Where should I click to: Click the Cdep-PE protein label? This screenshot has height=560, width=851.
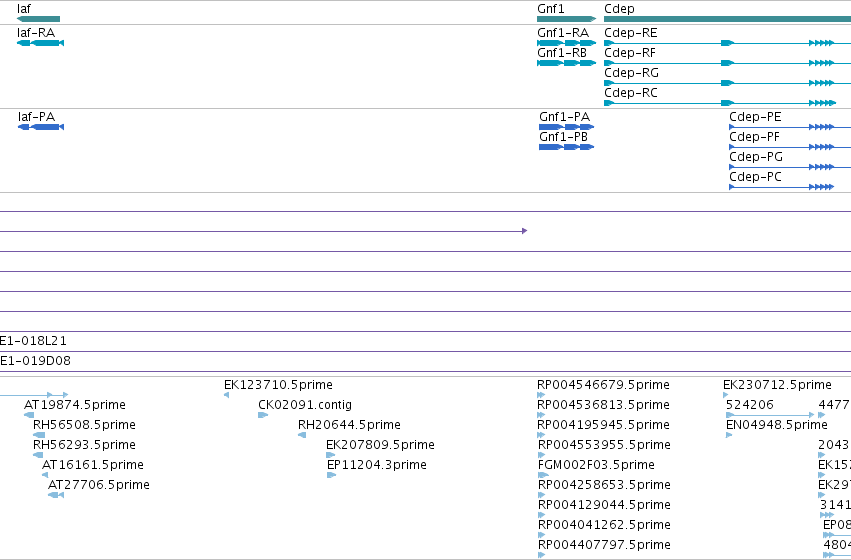coord(755,117)
